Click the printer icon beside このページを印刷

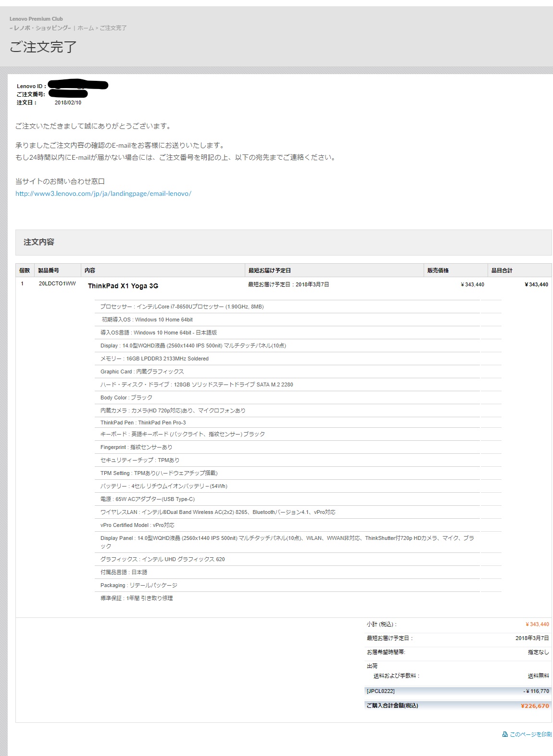pos(505,734)
